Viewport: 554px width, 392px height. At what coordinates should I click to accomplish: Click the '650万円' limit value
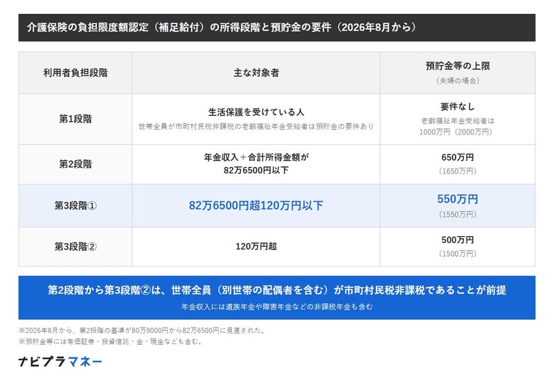[x=458, y=157]
